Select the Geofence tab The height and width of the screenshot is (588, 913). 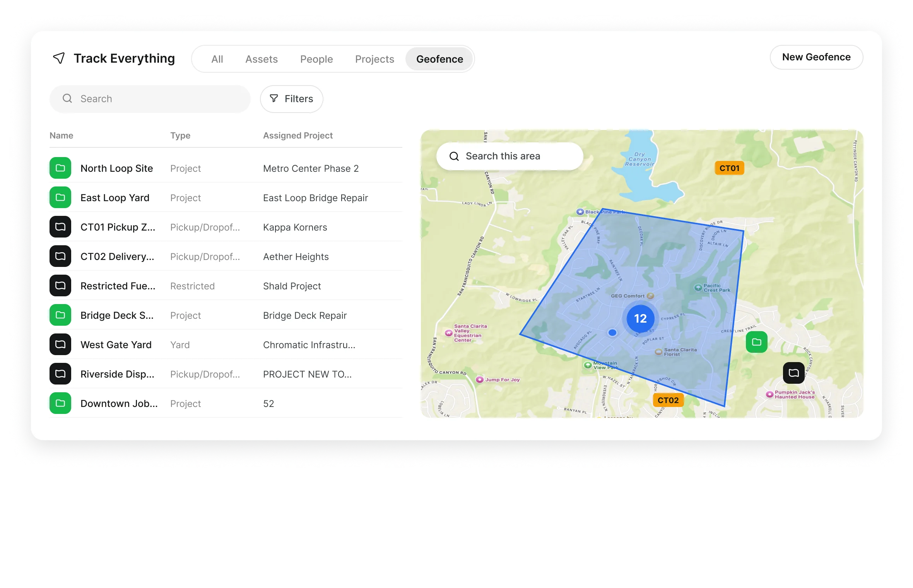439,59
